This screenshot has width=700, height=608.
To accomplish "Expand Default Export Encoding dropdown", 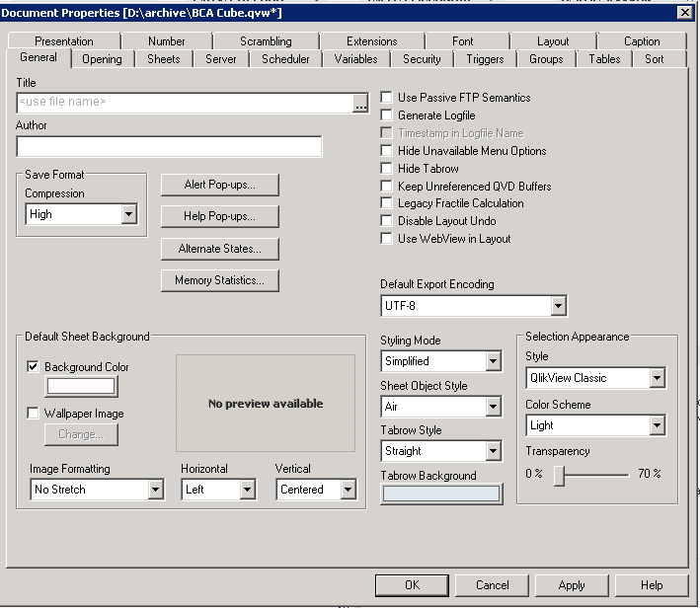I will 558,306.
